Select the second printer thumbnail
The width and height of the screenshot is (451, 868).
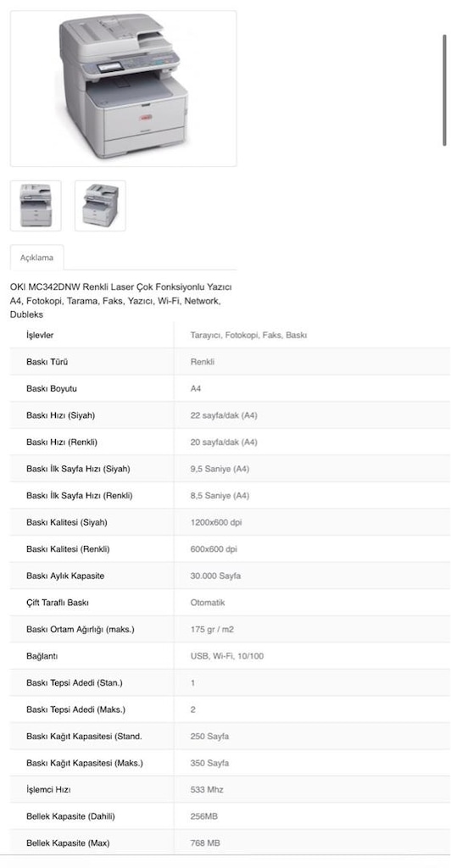[100, 205]
